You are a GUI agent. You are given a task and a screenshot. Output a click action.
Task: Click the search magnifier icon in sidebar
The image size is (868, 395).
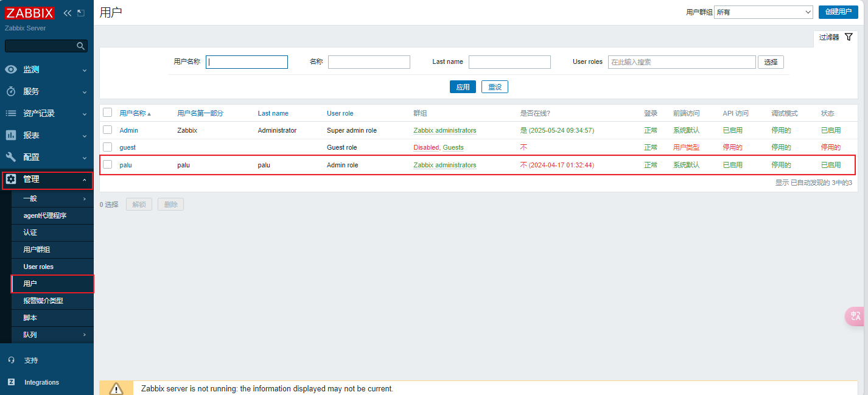[x=80, y=46]
